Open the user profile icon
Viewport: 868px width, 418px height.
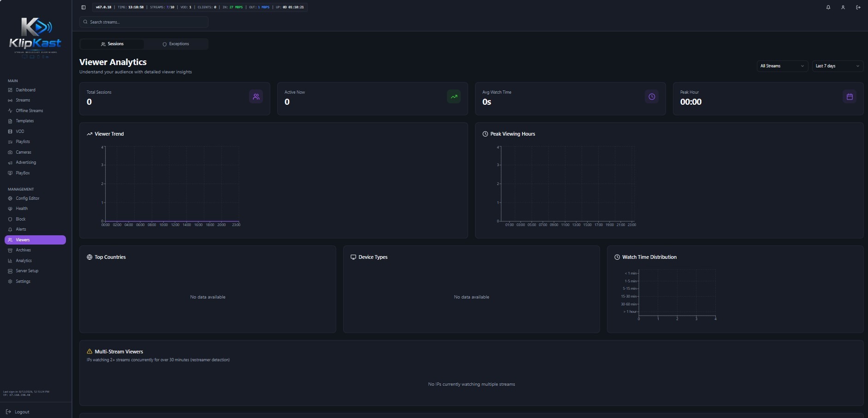tap(843, 7)
